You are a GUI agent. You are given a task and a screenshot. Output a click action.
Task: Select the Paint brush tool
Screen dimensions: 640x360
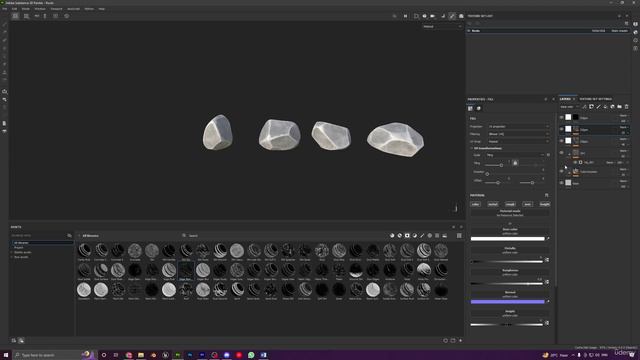click(4, 24)
